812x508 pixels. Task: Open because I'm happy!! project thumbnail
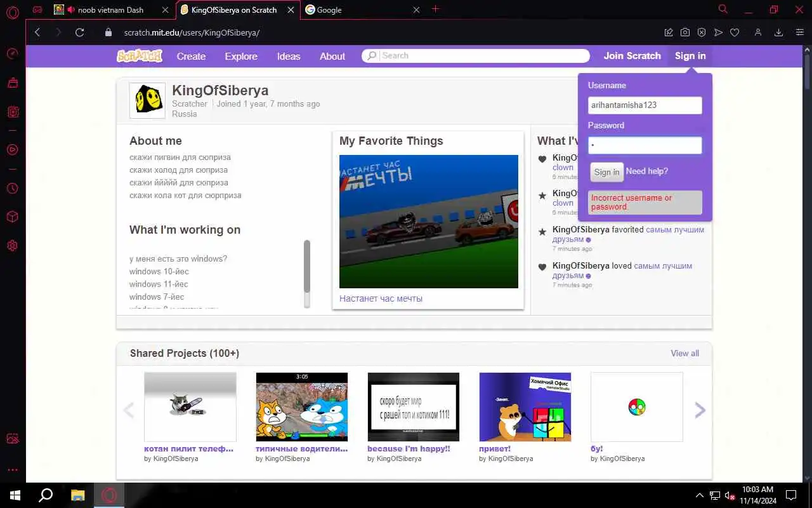(414, 407)
